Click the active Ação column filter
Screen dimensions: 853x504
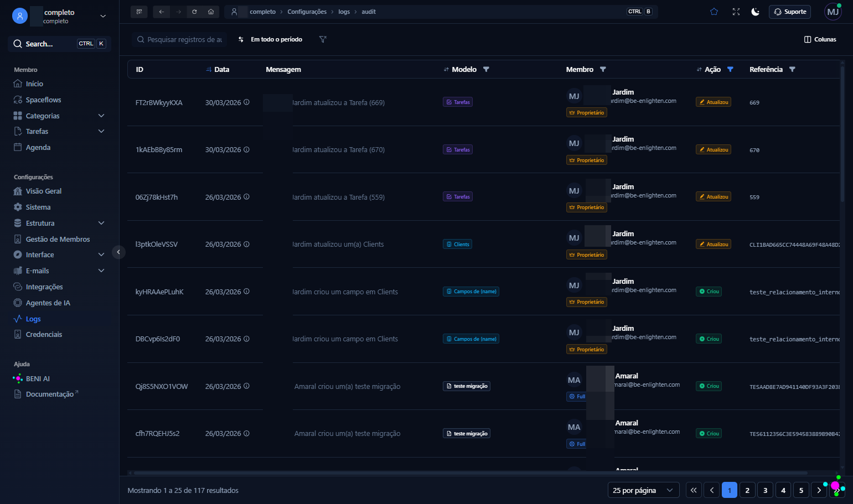(x=730, y=69)
